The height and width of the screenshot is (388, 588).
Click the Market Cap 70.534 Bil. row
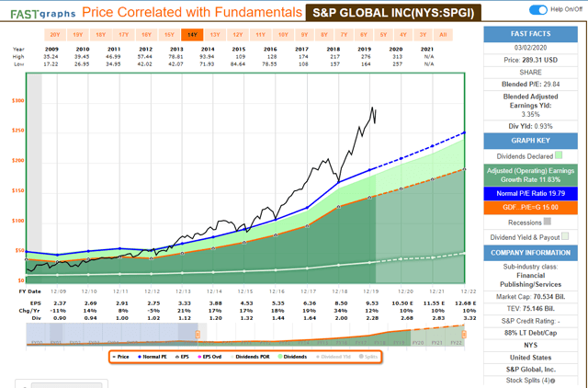point(530,297)
